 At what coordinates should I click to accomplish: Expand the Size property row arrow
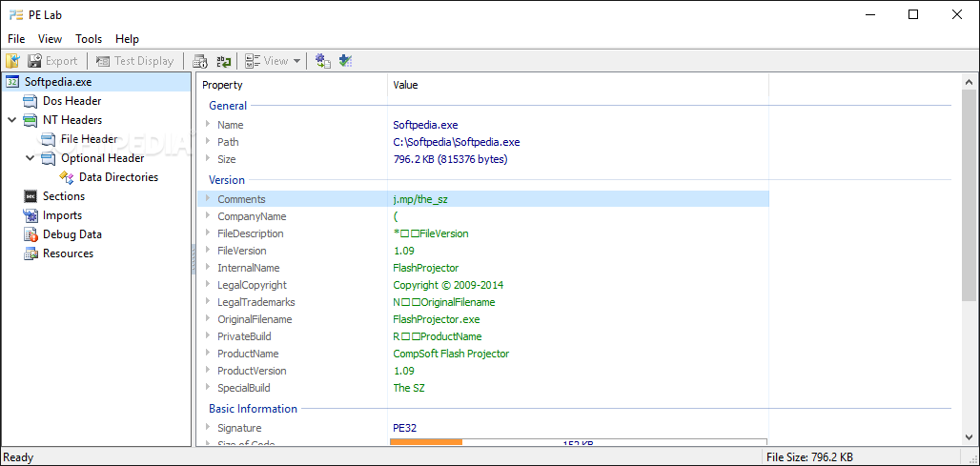pos(208,158)
